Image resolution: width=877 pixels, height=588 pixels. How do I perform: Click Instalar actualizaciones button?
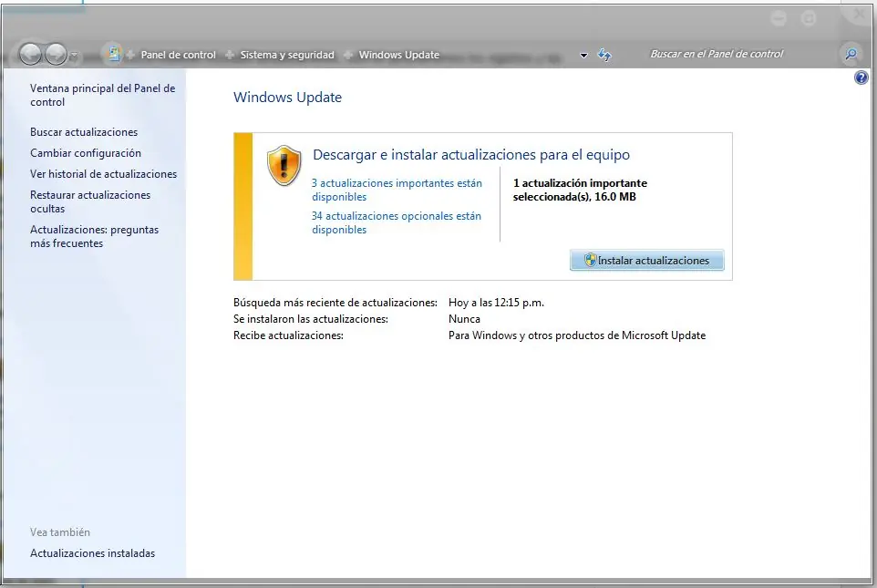(x=646, y=260)
